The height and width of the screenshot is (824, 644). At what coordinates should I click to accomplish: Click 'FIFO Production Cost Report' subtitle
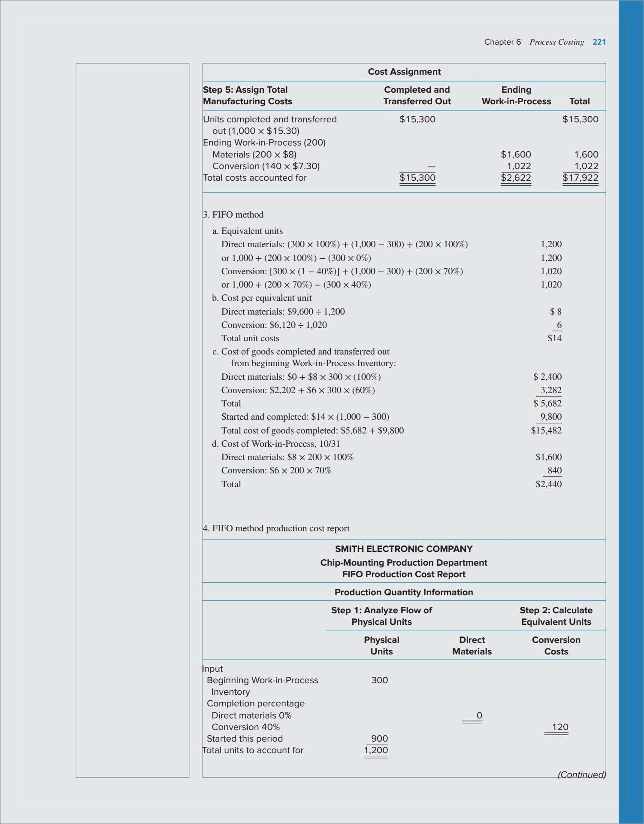(404, 574)
